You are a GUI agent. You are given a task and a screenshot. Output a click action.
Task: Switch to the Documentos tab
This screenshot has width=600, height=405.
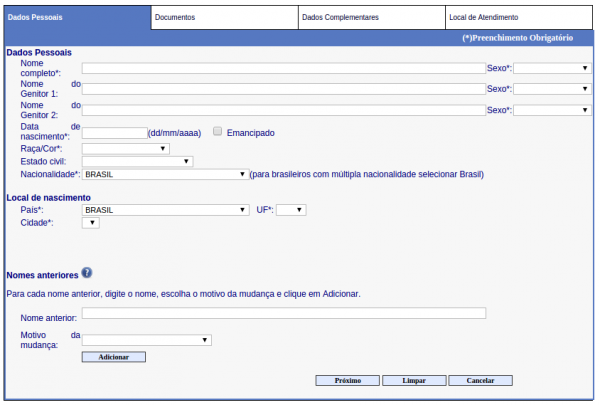click(x=225, y=18)
